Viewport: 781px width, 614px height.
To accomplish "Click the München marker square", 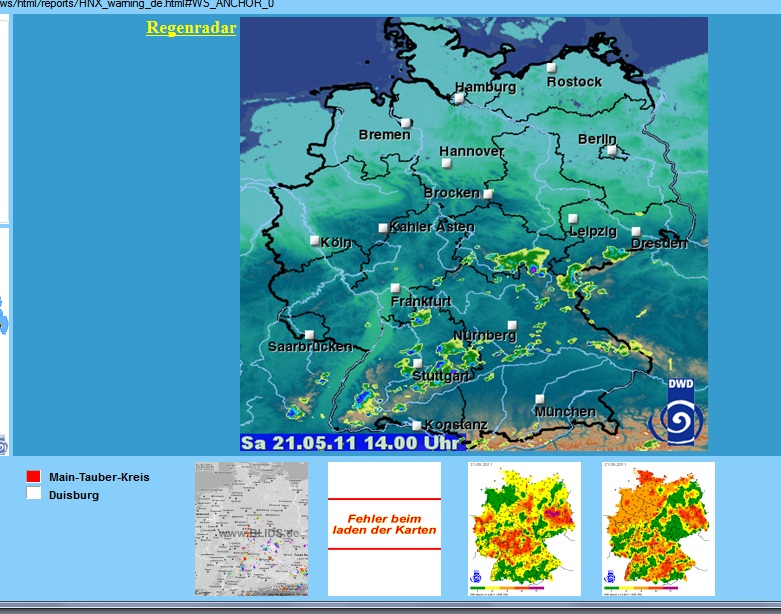I will 540,399.
